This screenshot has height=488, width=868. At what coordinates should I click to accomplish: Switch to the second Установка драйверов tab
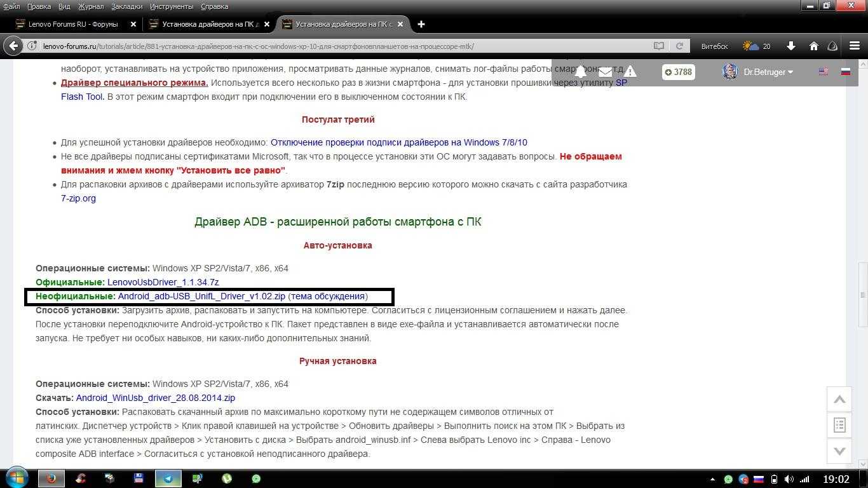209,24
